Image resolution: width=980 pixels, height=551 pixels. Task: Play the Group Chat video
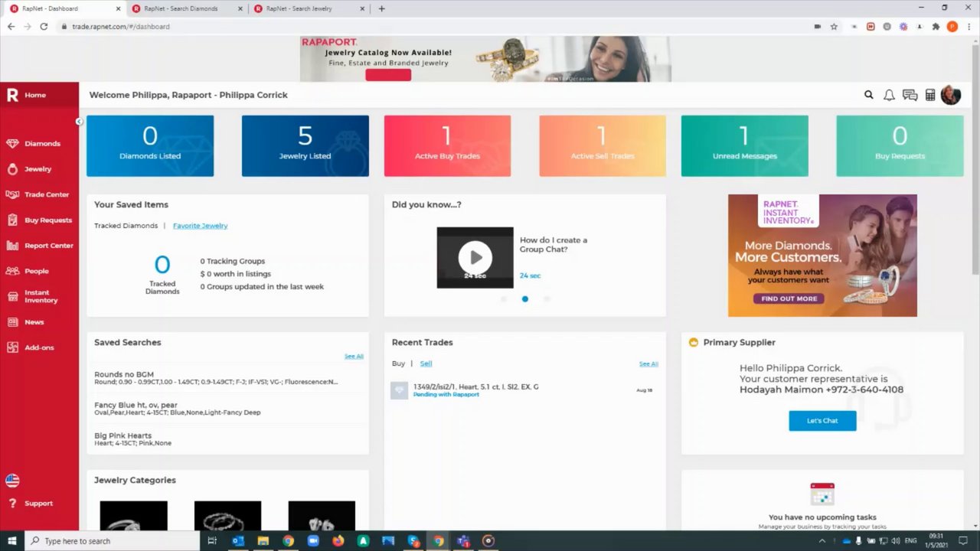[x=475, y=257]
